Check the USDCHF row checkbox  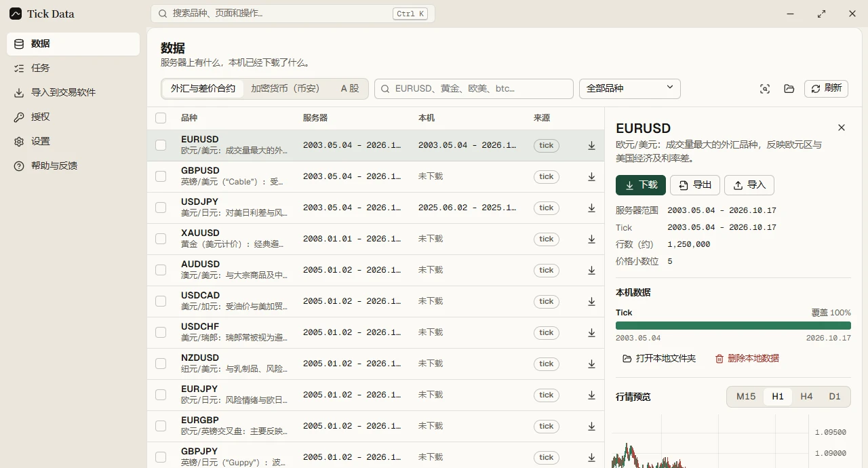coord(161,332)
